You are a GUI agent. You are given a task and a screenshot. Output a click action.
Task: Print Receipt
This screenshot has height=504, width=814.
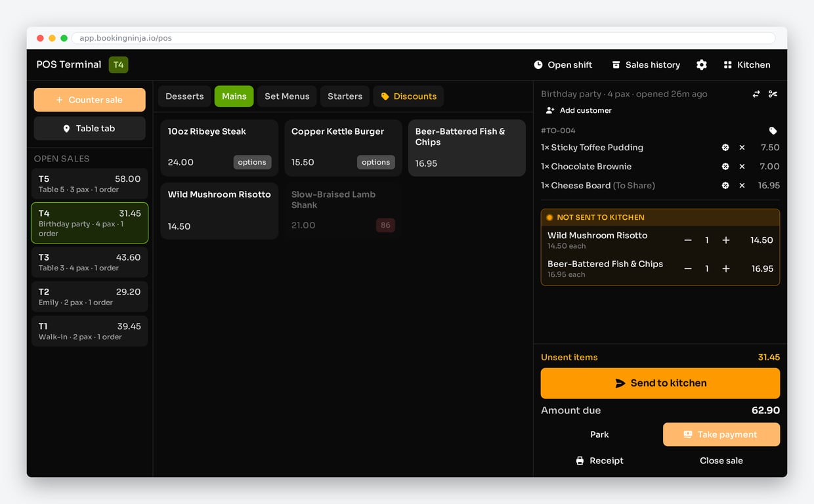point(599,461)
